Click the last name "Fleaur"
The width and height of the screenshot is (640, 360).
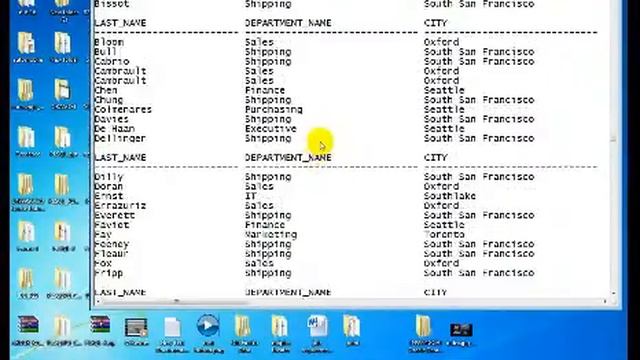click(111, 254)
